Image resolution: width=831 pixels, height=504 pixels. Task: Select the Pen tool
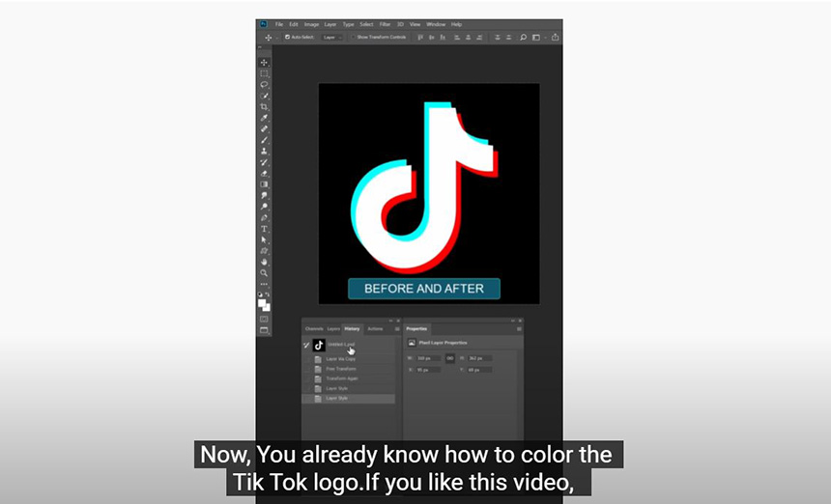(264, 217)
